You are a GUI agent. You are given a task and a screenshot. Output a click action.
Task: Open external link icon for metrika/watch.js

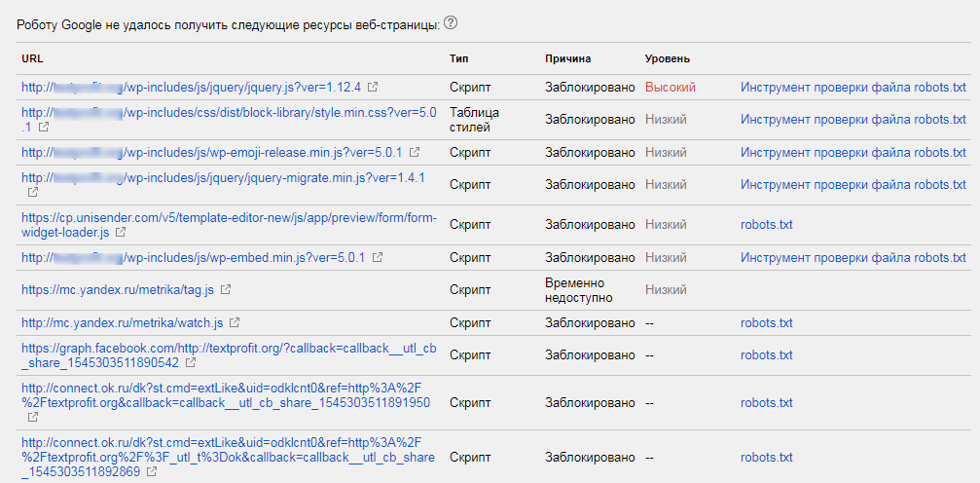coord(235,323)
